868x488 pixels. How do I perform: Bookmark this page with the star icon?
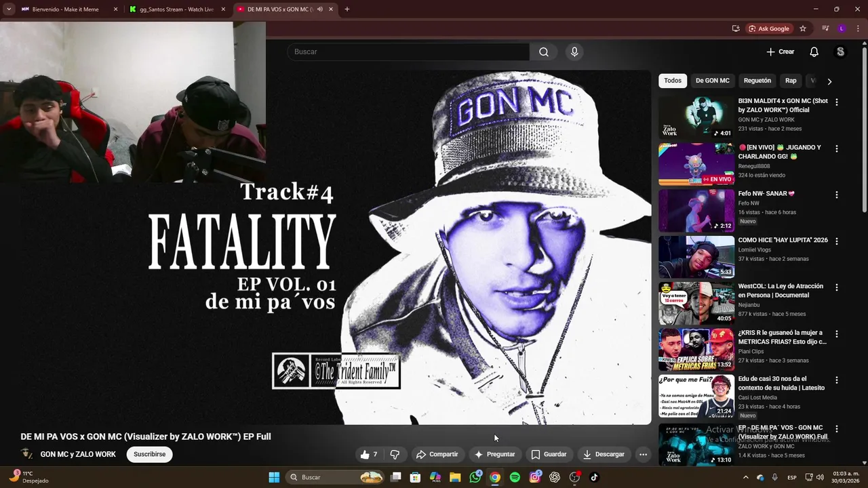coord(803,28)
